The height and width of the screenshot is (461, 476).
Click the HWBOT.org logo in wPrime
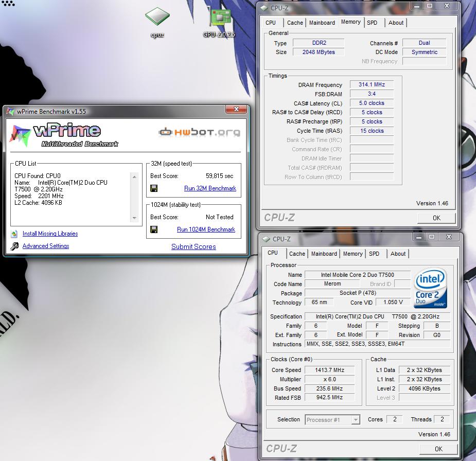pyautogui.click(x=200, y=132)
